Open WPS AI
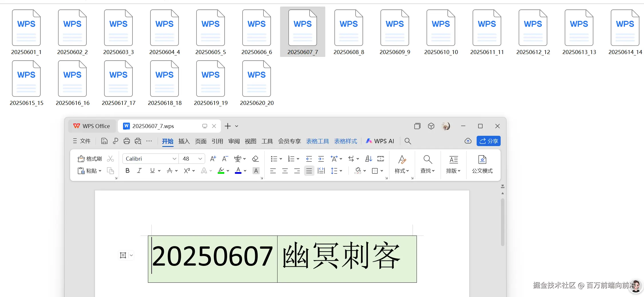The width and height of the screenshot is (644, 297). click(380, 141)
